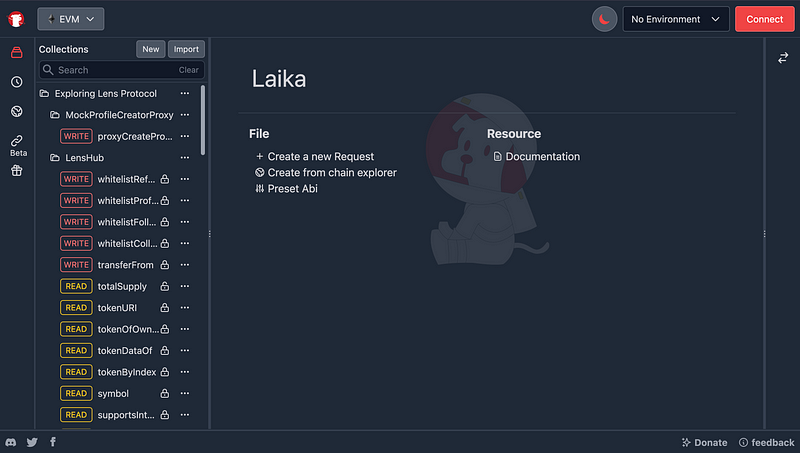Screen dimensions: 800x453
Task: Click Create a new Request link
Action: (320, 157)
